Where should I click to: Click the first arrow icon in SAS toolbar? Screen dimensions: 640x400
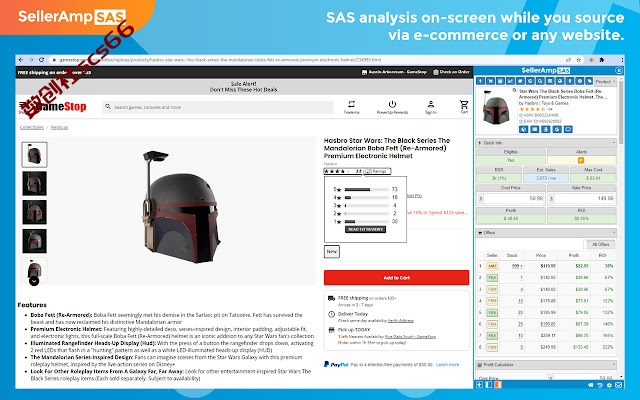click(x=480, y=81)
